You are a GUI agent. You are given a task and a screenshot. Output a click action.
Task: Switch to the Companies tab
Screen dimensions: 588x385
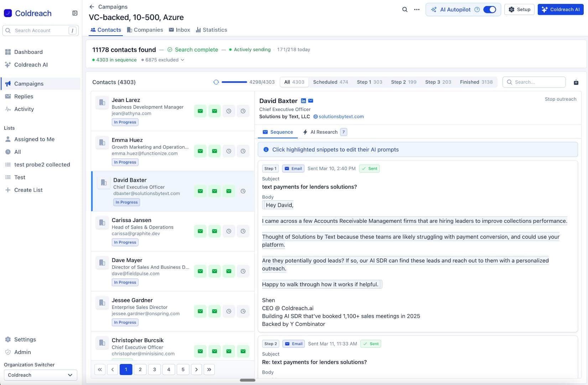pyautogui.click(x=145, y=30)
